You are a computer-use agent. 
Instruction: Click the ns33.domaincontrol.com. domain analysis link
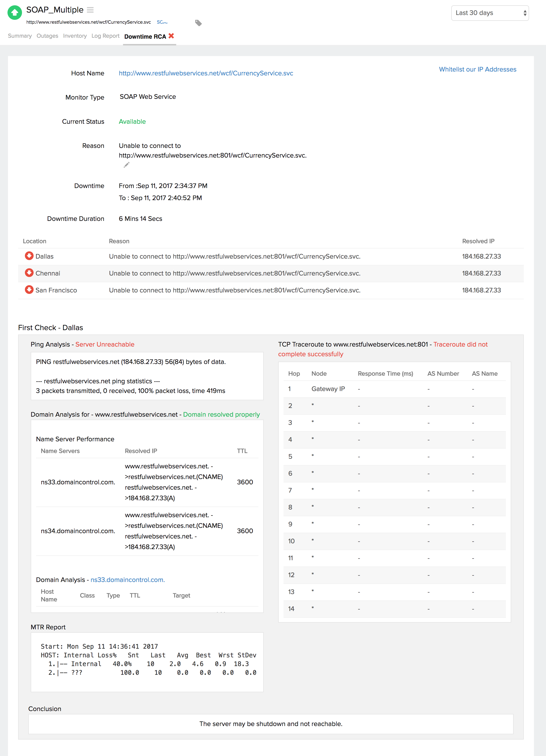tap(128, 580)
